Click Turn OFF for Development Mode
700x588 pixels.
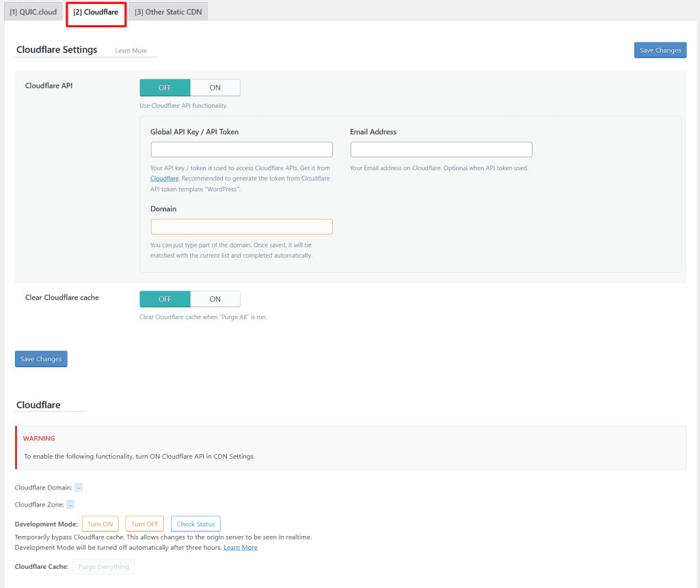click(144, 524)
